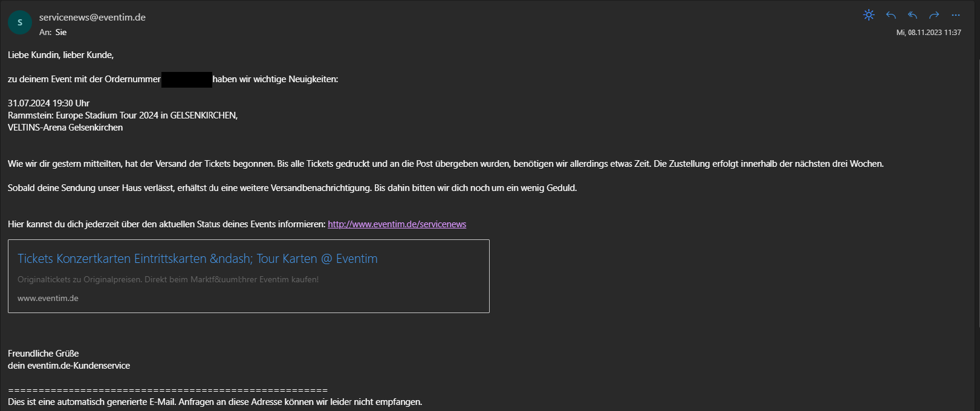Click the 'VELTINS-Arena Gelsenkirchen' venue text
The width and height of the screenshot is (980, 411).
point(65,128)
